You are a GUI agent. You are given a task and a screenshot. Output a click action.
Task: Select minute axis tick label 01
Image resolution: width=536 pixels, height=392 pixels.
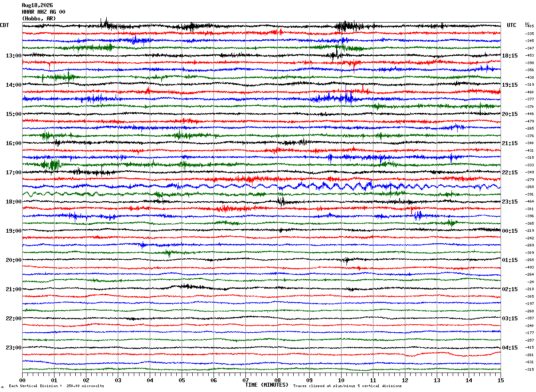pos(54,380)
